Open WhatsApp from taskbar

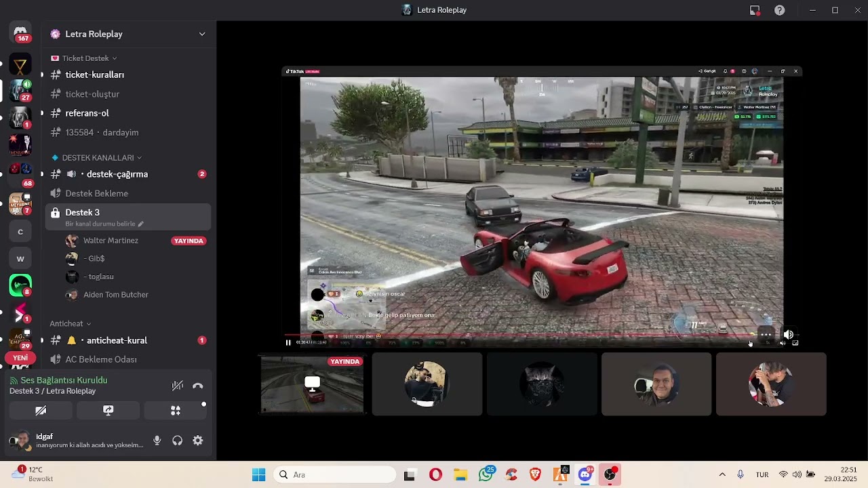click(x=486, y=474)
